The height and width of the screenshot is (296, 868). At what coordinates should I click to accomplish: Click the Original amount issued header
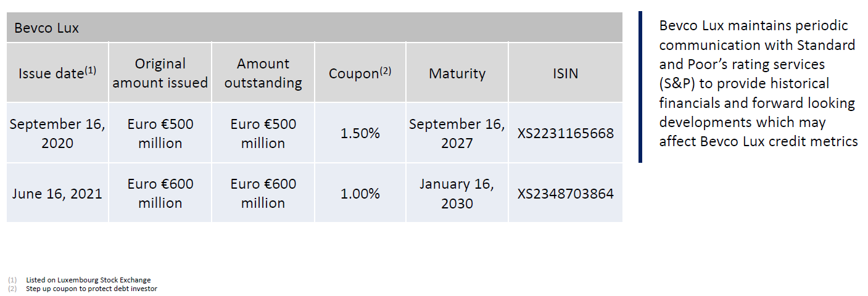click(x=160, y=73)
